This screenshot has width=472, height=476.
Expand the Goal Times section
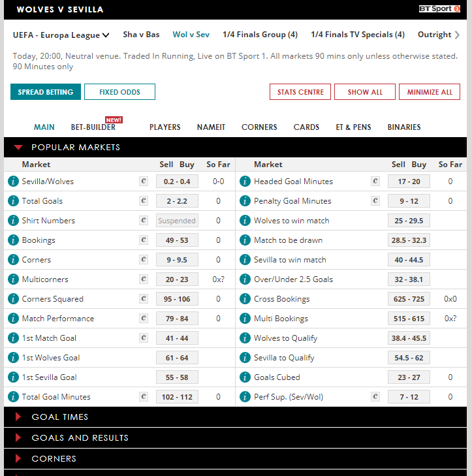pyautogui.click(x=18, y=417)
